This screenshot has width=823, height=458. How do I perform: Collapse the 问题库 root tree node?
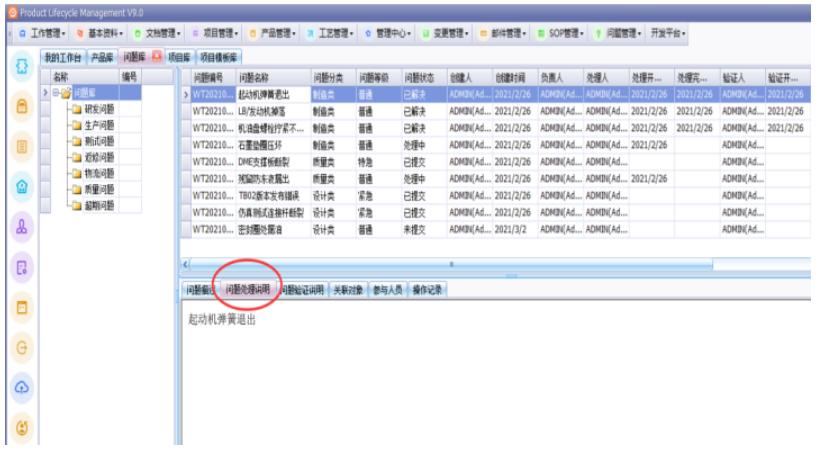(55, 93)
